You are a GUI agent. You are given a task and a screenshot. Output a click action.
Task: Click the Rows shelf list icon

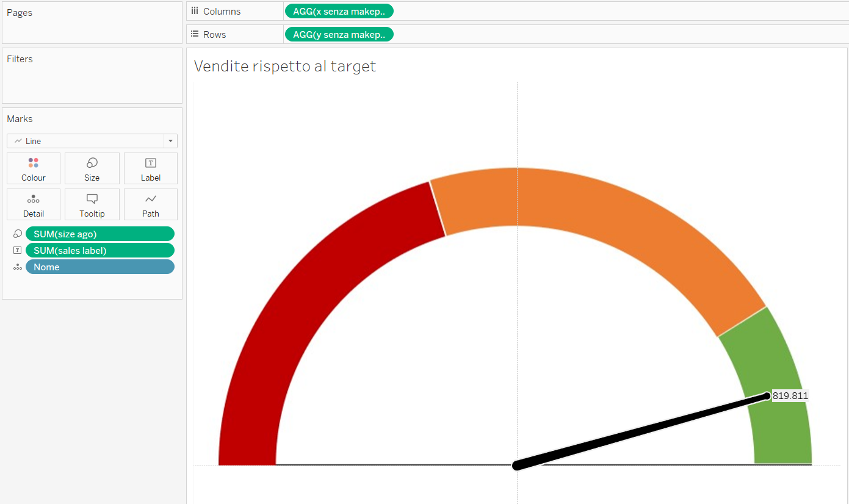pos(194,34)
